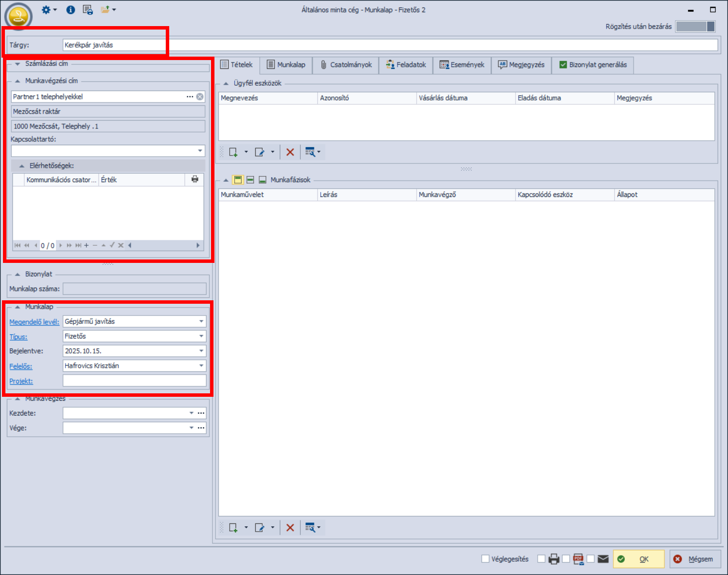Enable the Véglegesítés checkbox
The width and height of the screenshot is (728, 575).
485,559
